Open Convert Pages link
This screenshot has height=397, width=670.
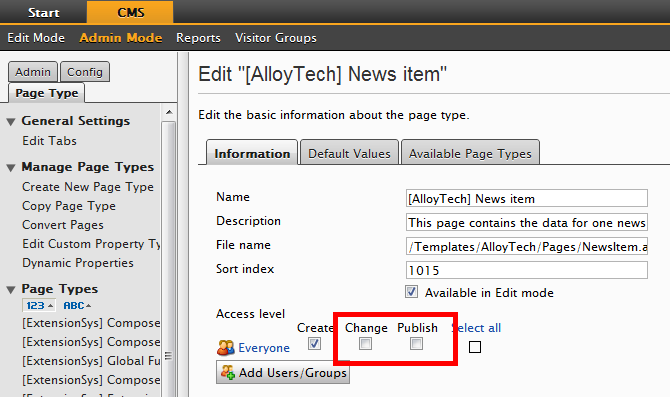[63, 225]
